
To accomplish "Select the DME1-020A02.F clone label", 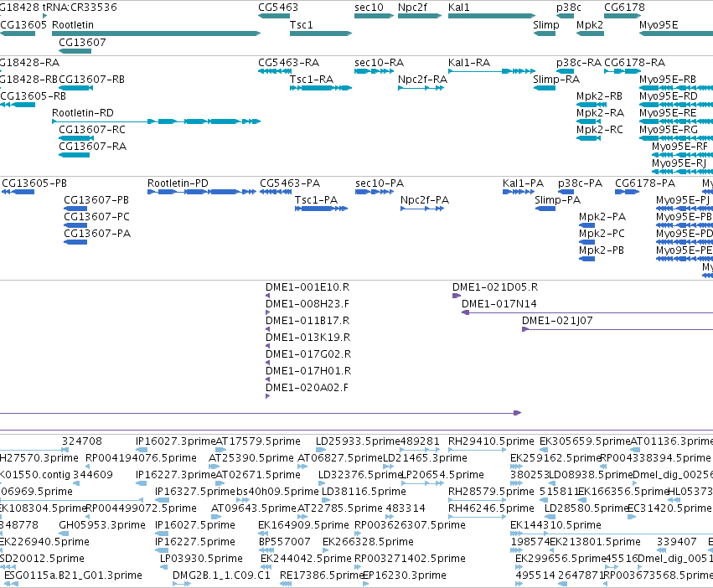I will point(307,388).
